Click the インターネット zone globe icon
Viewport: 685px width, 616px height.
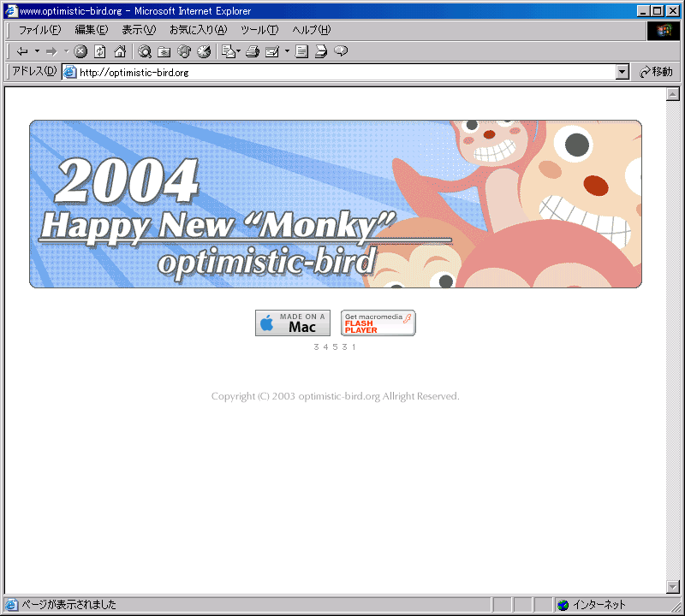(x=563, y=605)
